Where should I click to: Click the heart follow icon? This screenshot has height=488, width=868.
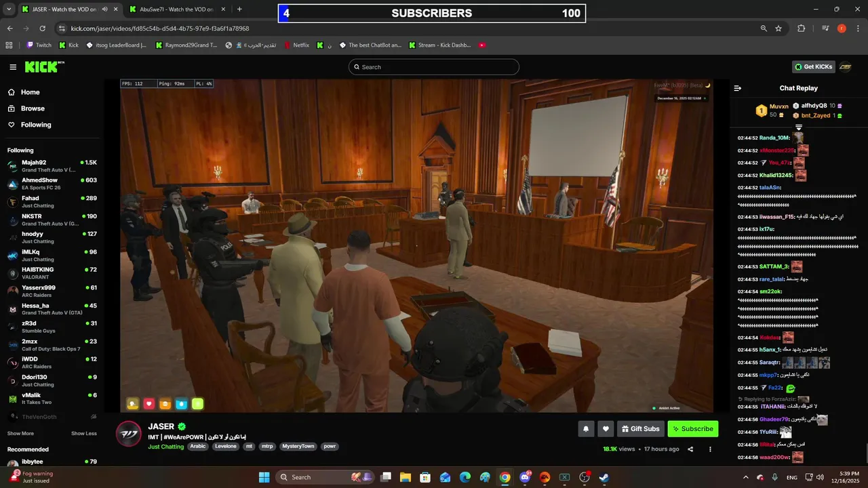point(606,428)
